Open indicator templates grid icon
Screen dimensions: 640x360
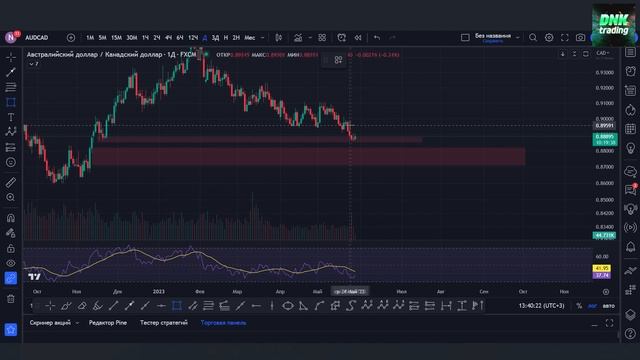click(322, 38)
